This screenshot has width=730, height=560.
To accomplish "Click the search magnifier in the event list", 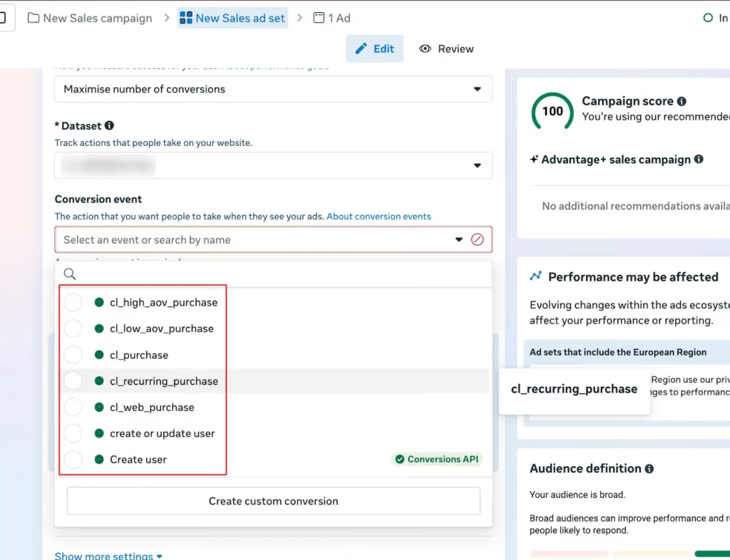I will (68, 274).
